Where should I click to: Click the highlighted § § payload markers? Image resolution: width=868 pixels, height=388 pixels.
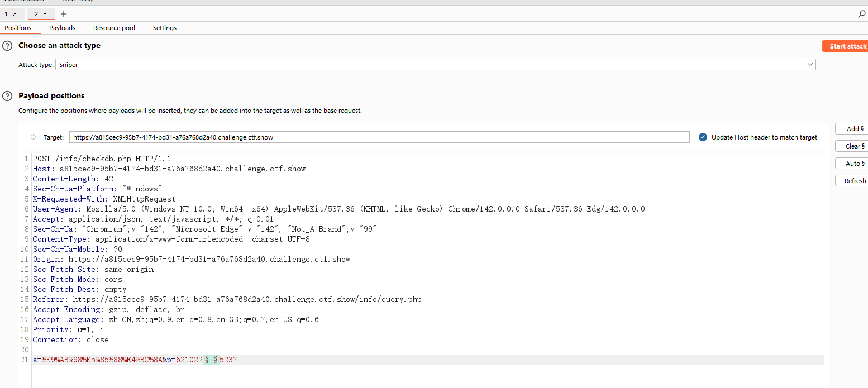click(x=211, y=360)
